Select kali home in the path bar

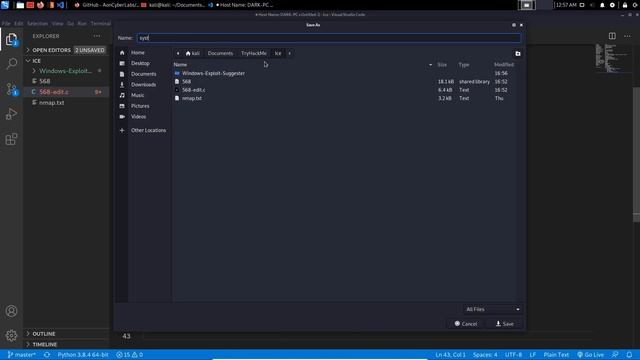click(x=193, y=53)
